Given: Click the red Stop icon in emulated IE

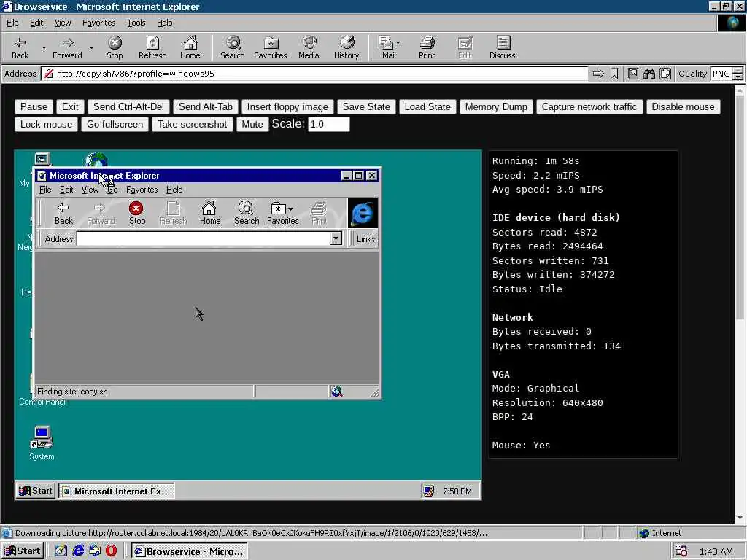Looking at the screenshot, I should tap(136, 209).
